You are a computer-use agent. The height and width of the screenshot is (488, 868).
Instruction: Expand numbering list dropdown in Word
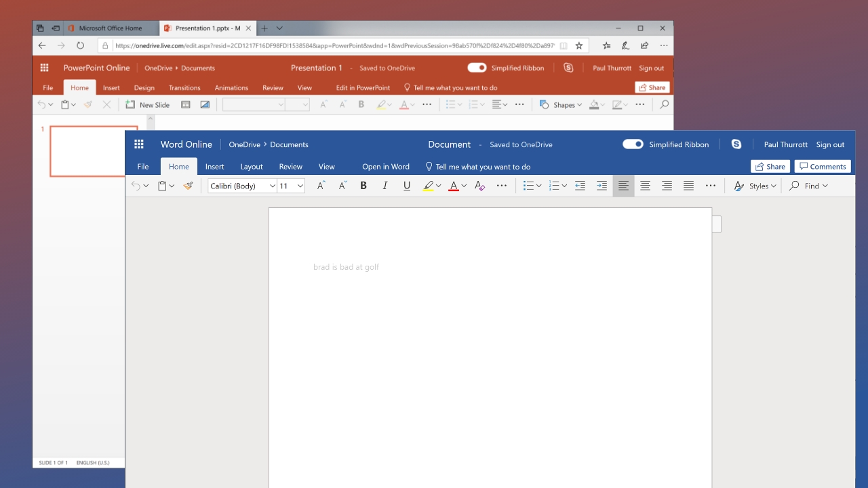pos(564,186)
